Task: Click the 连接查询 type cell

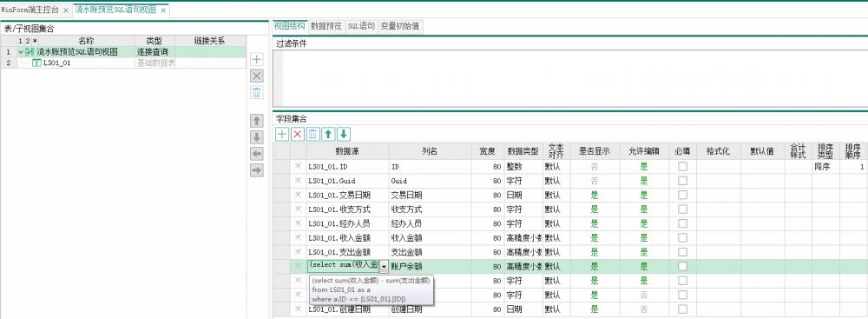Action: pos(155,51)
